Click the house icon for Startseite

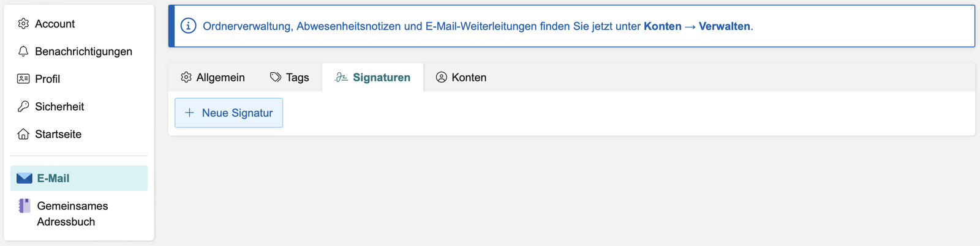pyautogui.click(x=23, y=134)
